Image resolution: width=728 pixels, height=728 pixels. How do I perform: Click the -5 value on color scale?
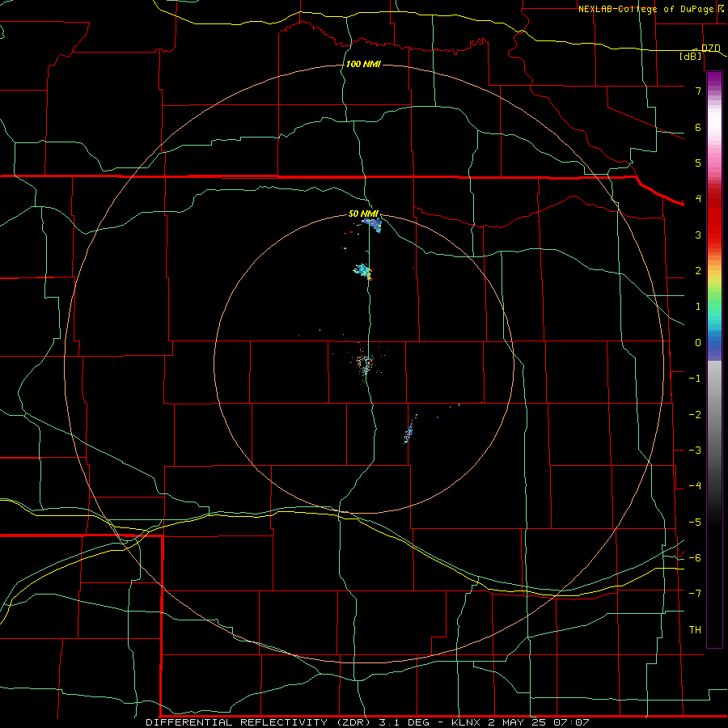[695, 523]
